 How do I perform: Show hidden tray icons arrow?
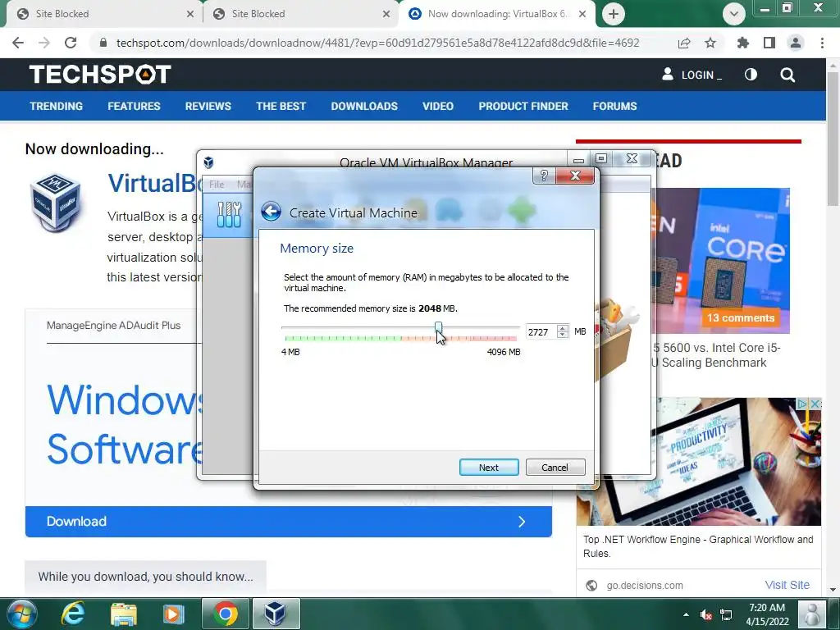(x=686, y=614)
